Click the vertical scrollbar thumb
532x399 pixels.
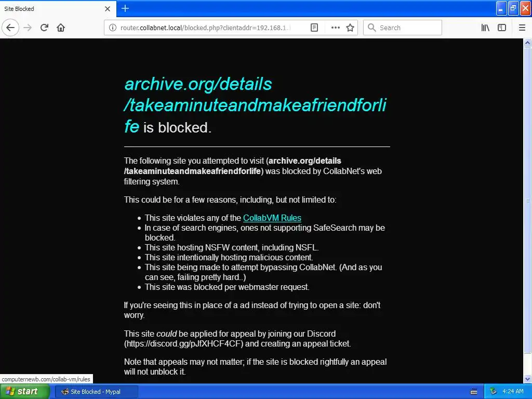coord(528,200)
